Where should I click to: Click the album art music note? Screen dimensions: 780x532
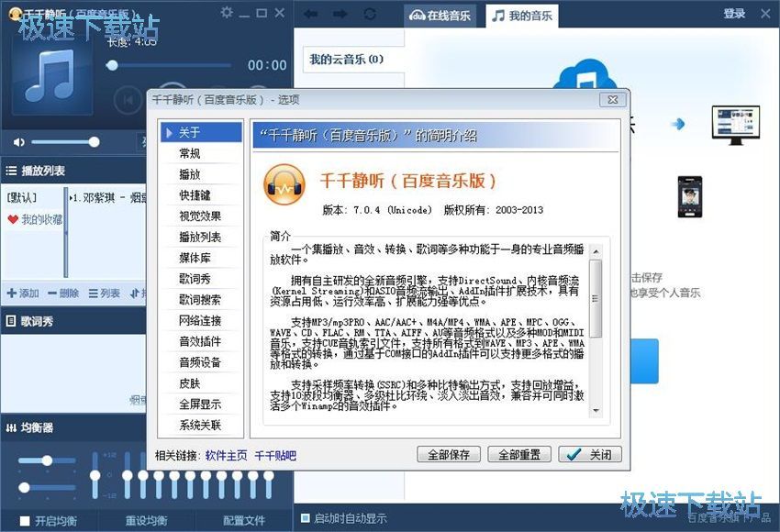pyautogui.click(x=51, y=75)
